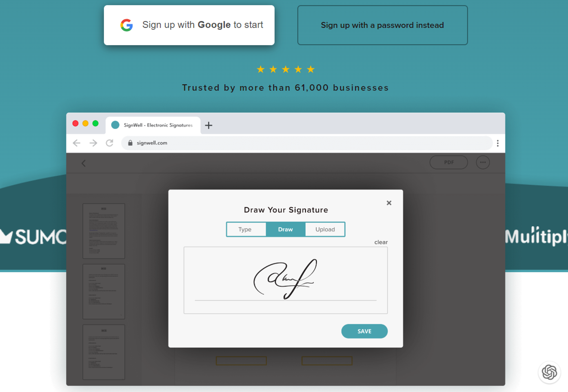Image resolution: width=568 pixels, height=392 pixels.
Task: Click the Save button to confirm signature
Action: [x=364, y=331]
